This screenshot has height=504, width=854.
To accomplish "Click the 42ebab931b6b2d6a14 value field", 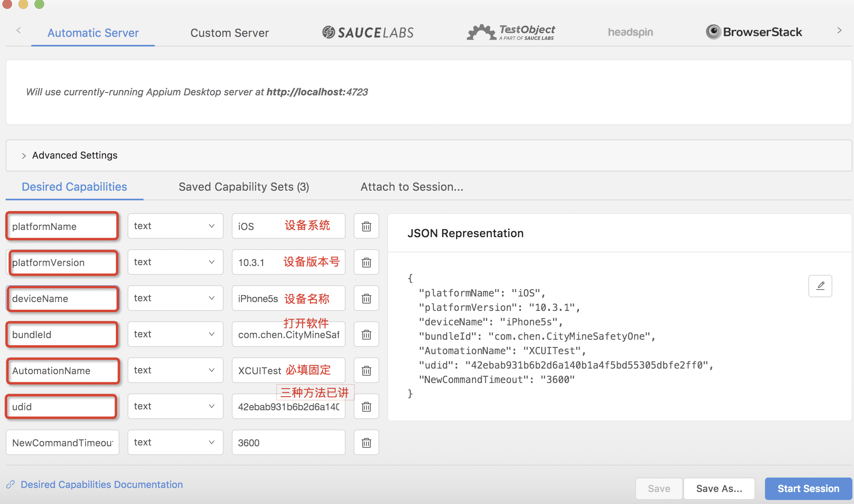I will tap(288, 407).
